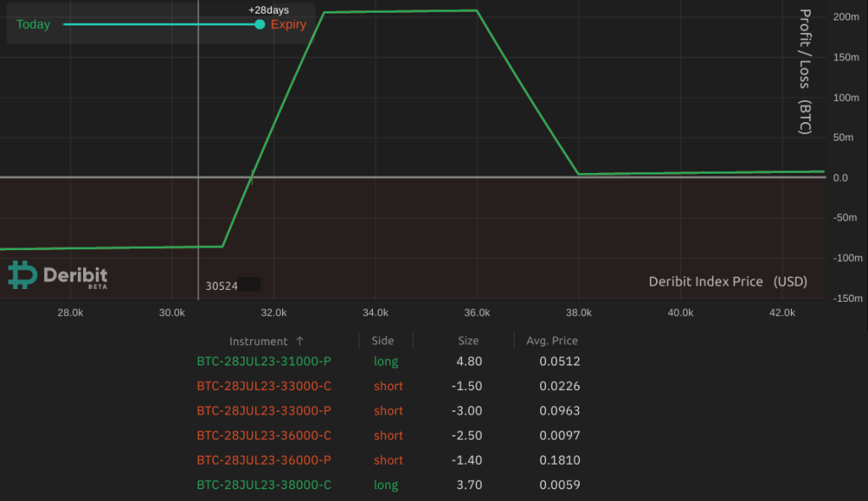Screen dimensions: 868x501
Task: Click the Today label on the time slider
Action: tap(32, 25)
